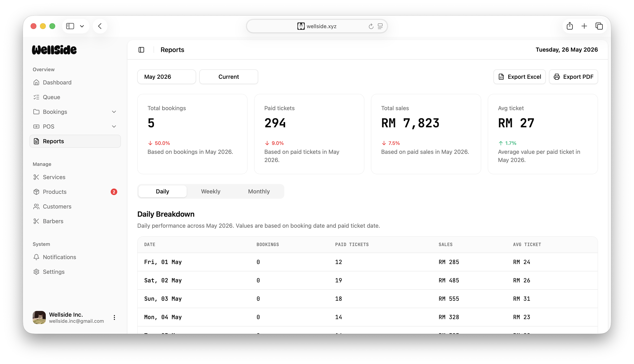Image resolution: width=634 pixels, height=364 pixels.
Task: Click the Products red badge showing 2
Action: click(x=114, y=192)
